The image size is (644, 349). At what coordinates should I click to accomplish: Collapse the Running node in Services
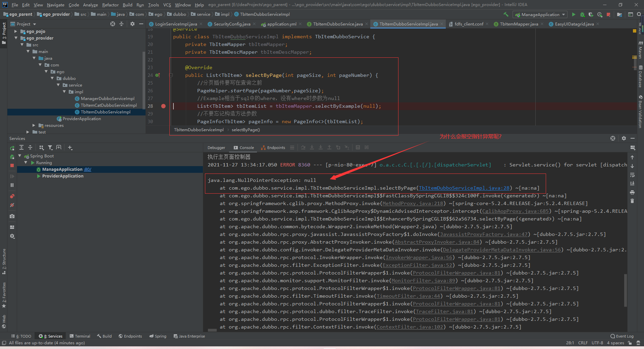[x=26, y=163]
